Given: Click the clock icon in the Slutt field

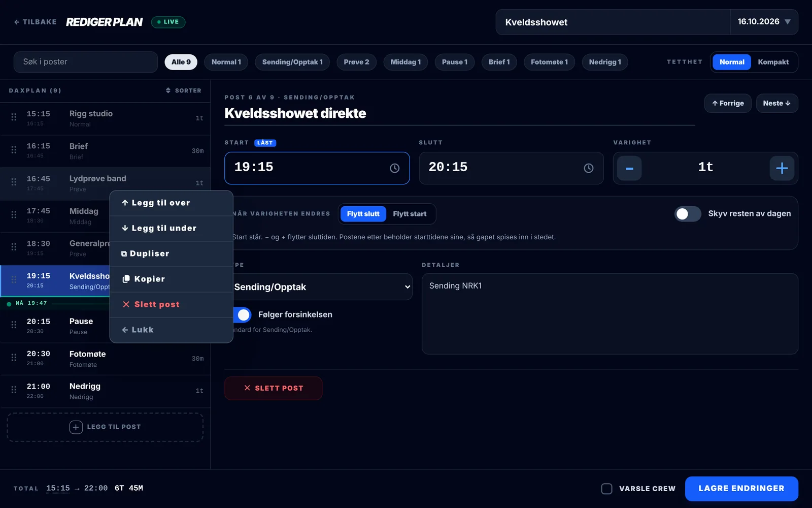Looking at the screenshot, I should coord(589,168).
